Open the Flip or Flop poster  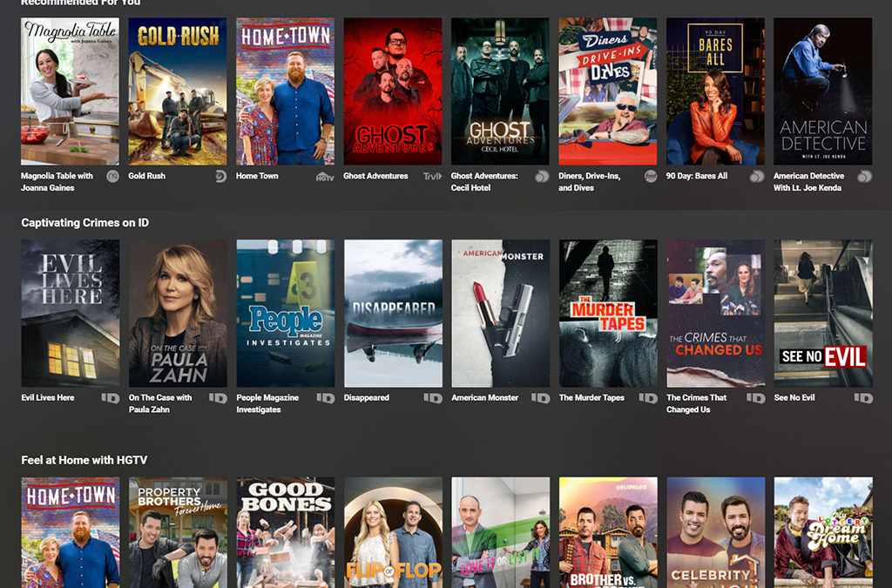click(x=393, y=532)
